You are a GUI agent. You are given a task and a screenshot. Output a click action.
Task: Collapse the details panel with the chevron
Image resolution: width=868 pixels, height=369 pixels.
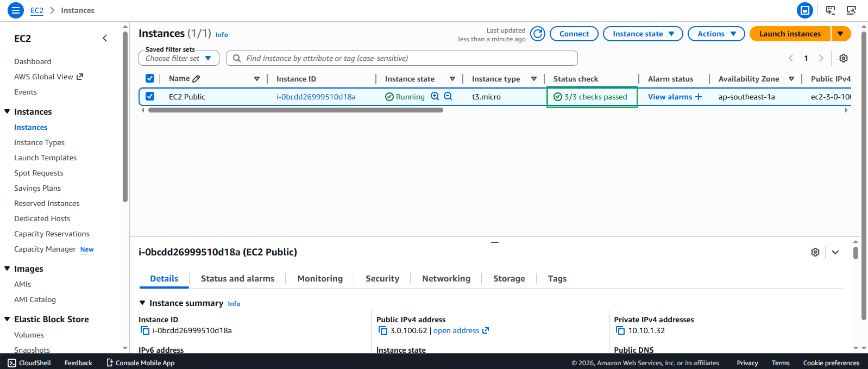(835, 252)
